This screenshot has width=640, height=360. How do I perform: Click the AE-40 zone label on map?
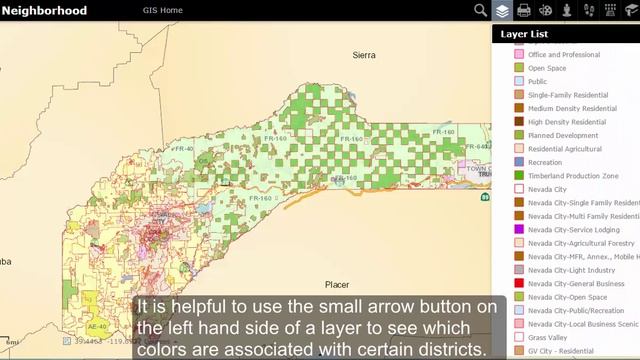click(x=97, y=327)
